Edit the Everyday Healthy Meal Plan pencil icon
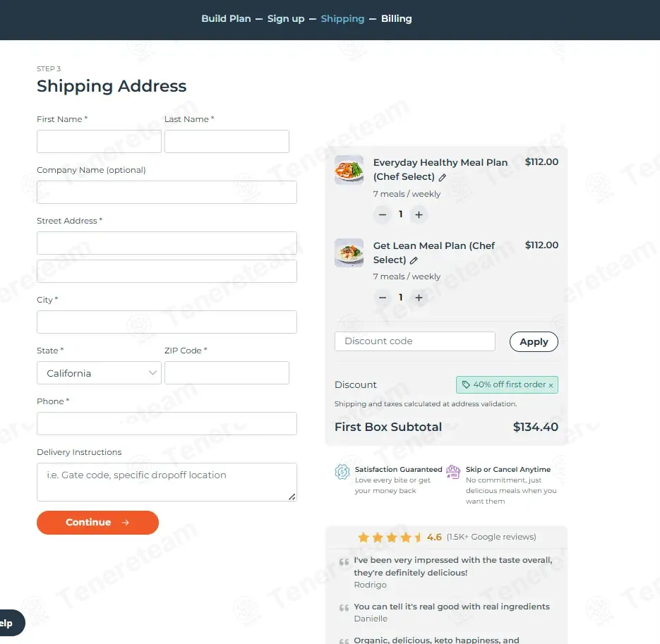The width and height of the screenshot is (660, 644). (442, 178)
